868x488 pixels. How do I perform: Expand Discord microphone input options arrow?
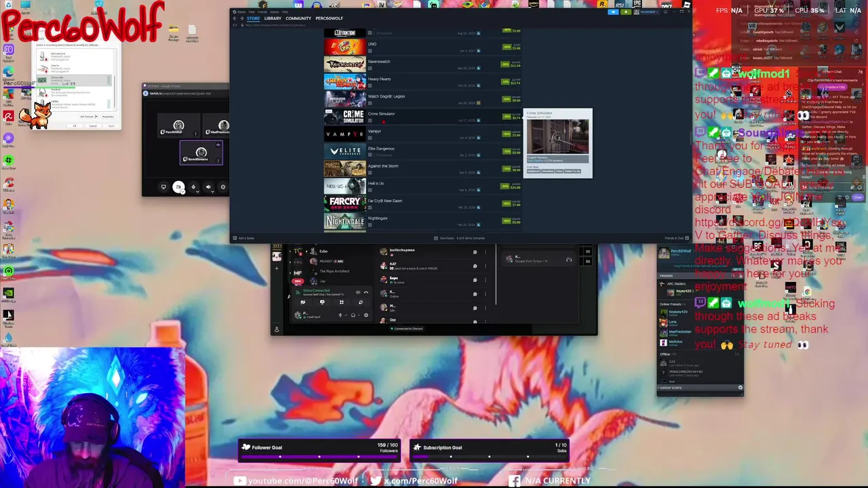click(x=346, y=315)
